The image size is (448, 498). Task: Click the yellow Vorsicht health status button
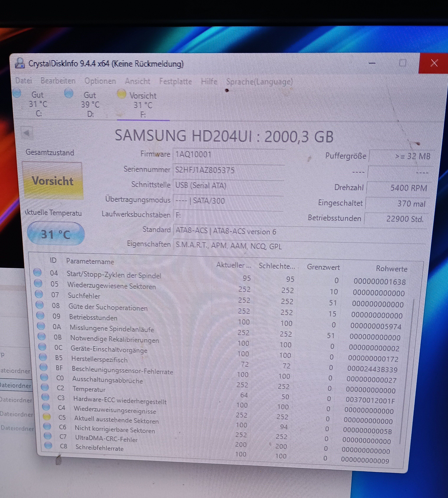pyautogui.click(x=53, y=181)
